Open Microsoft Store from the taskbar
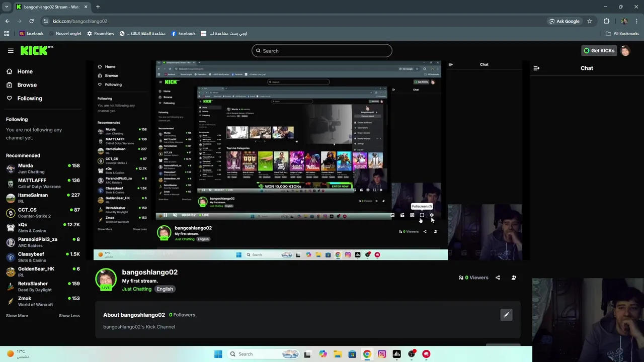The width and height of the screenshot is (644, 362). pyautogui.click(x=352, y=354)
